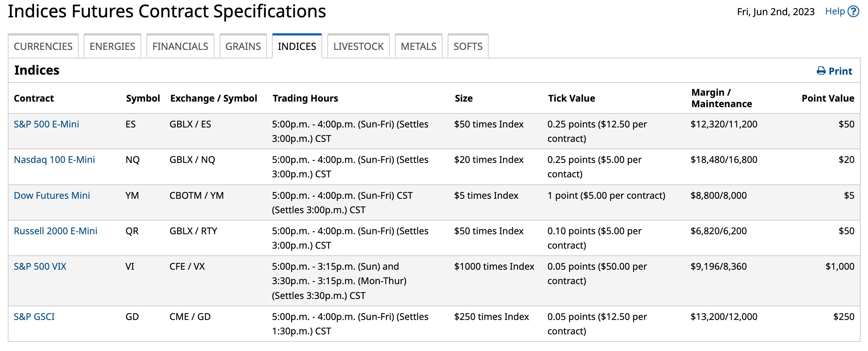The height and width of the screenshot is (351, 868).
Task: Click the Size column header
Action: [464, 98]
